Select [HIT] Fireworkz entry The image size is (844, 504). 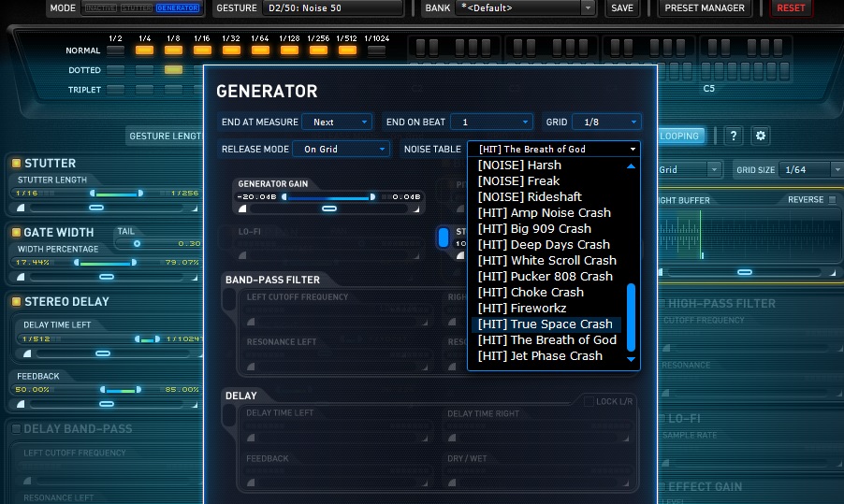coord(546,309)
